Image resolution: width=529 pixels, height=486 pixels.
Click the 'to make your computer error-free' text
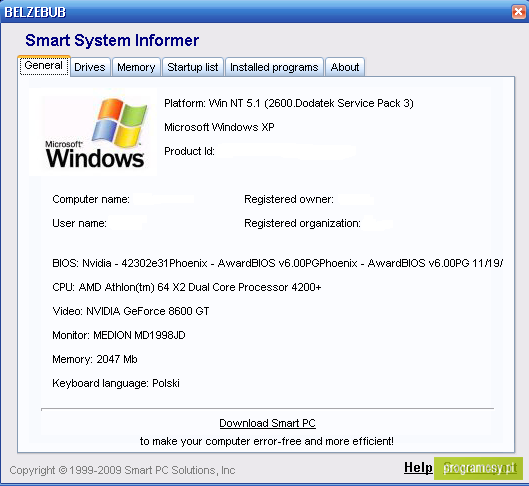[267, 441]
